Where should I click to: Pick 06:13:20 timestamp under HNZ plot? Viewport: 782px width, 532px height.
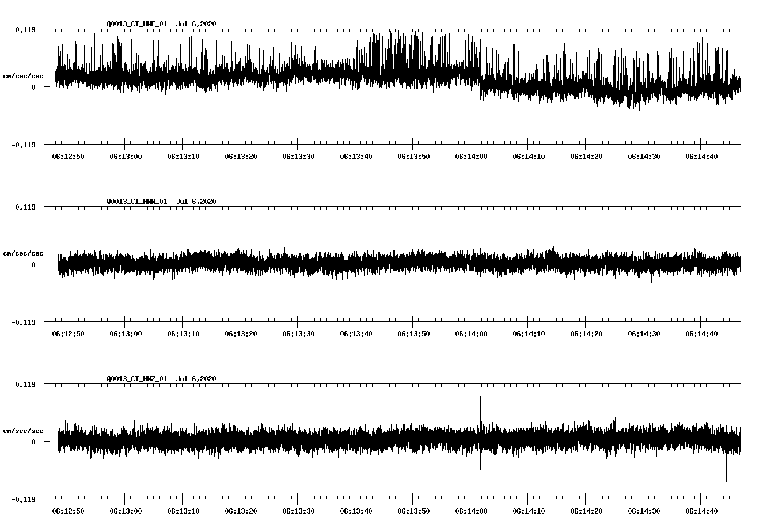click(241, 511)
